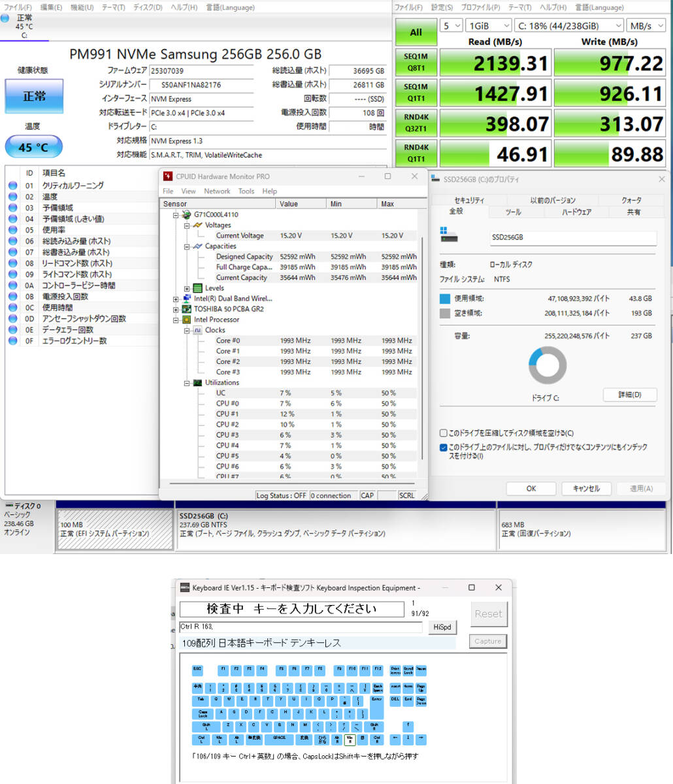Click the 45°C temperature gauge icon
Viewport: 673px width, 784px height.
click(33, 146)
